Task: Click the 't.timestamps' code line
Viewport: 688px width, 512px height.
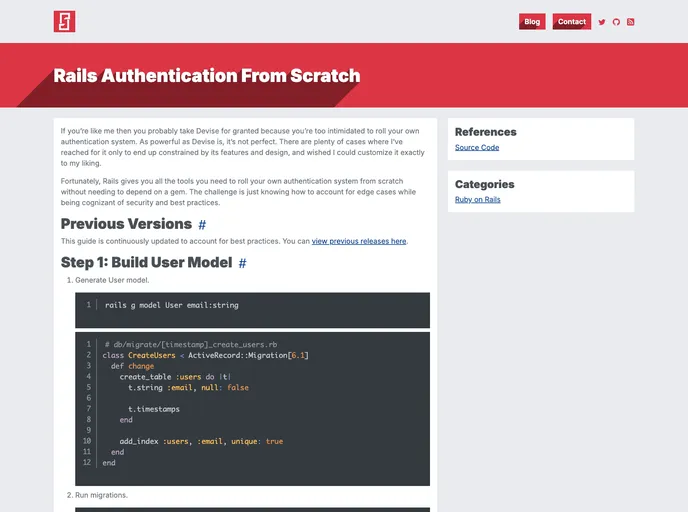Action: (154, 409)
